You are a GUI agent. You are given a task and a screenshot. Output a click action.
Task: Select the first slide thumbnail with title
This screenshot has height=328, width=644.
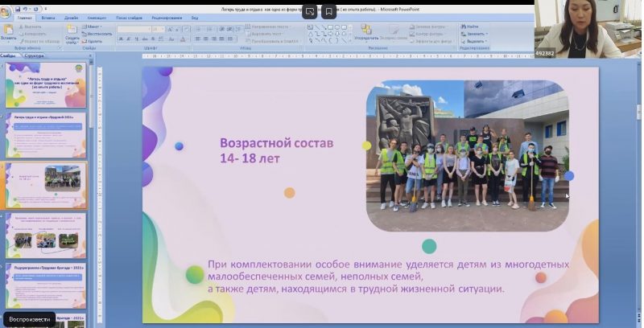point(46,85)
